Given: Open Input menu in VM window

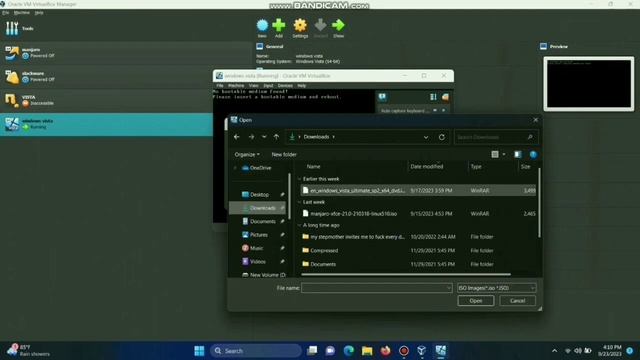Looking at the screenshot, I should [268, 86].
